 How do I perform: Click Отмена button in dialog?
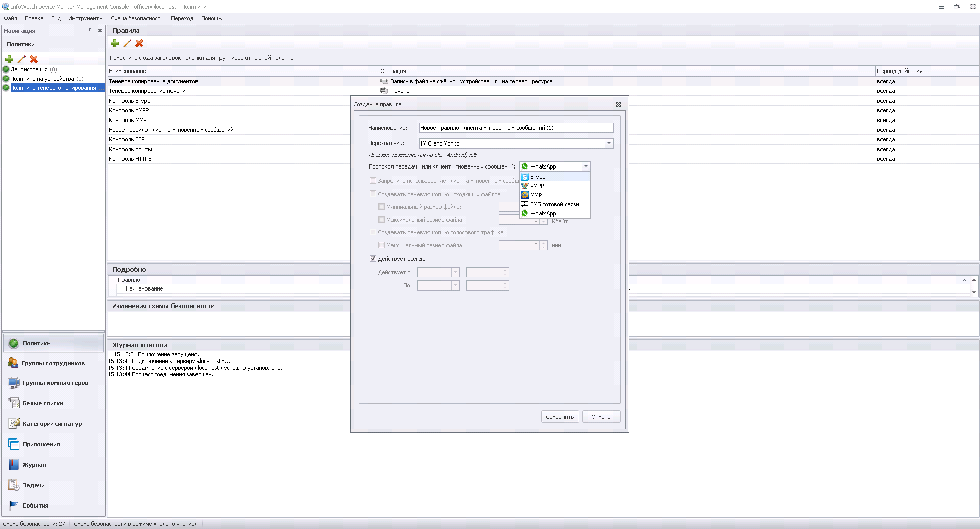pyautogui.click(x=601, y=417)
